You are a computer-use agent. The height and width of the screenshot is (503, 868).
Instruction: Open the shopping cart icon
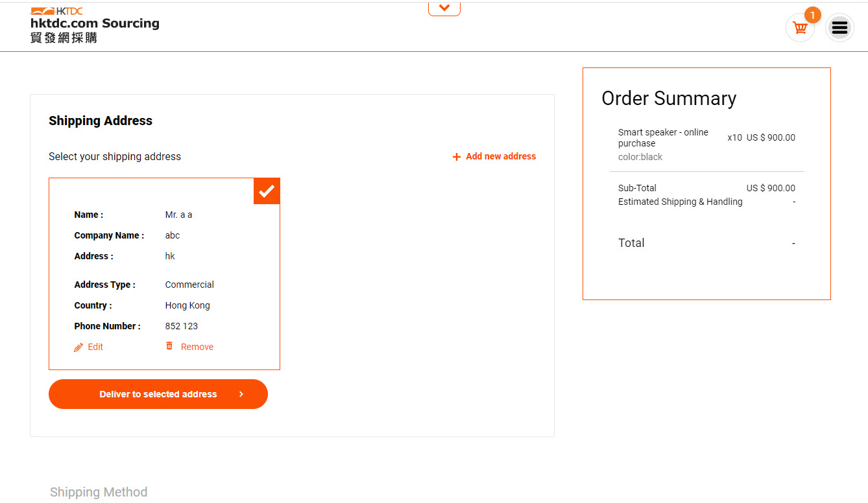(x=800, y=28)
